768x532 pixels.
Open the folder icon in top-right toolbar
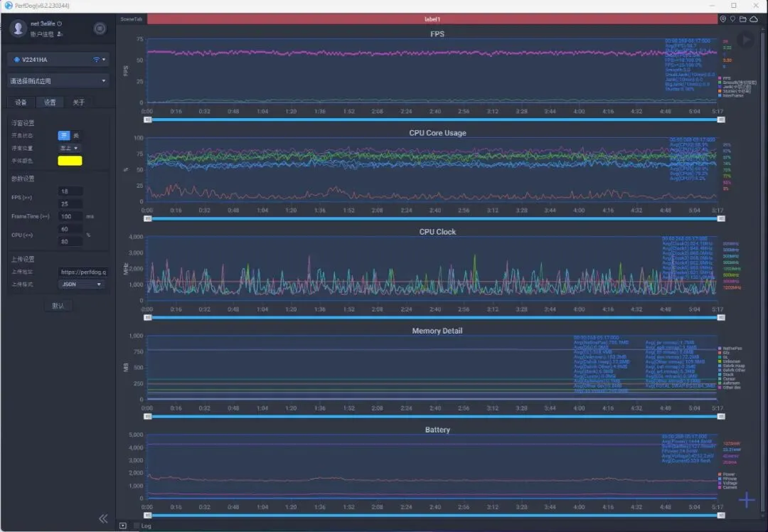pyautogui.click(x=743, y=19)
